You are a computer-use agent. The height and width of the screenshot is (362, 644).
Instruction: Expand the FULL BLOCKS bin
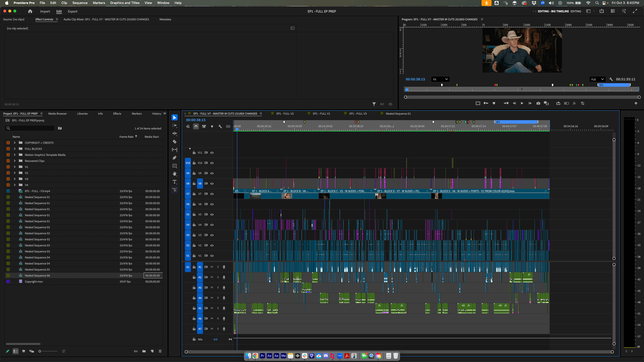(15, 149)
